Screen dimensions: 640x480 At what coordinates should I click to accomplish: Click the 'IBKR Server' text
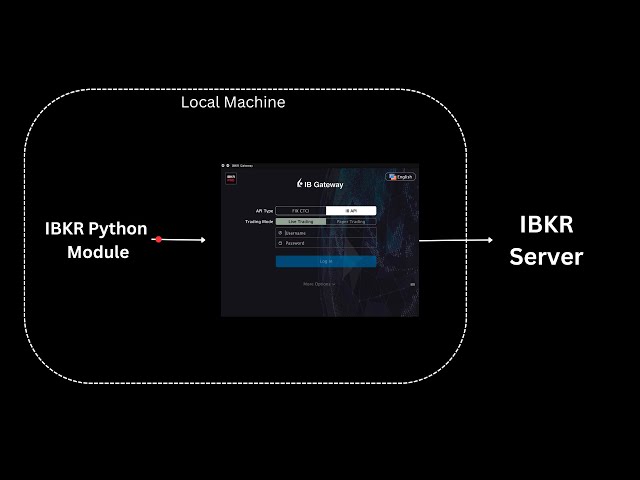tap(546, 241)
